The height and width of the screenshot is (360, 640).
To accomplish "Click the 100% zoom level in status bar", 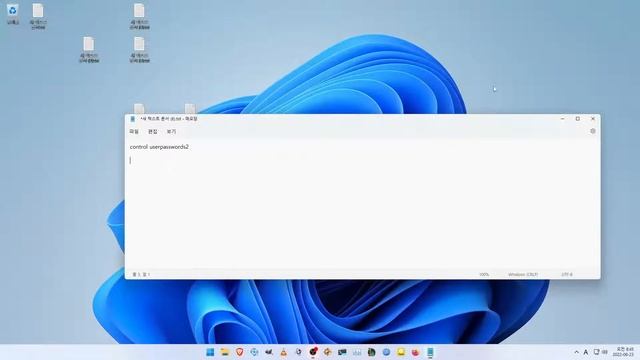I will point(484,274).
